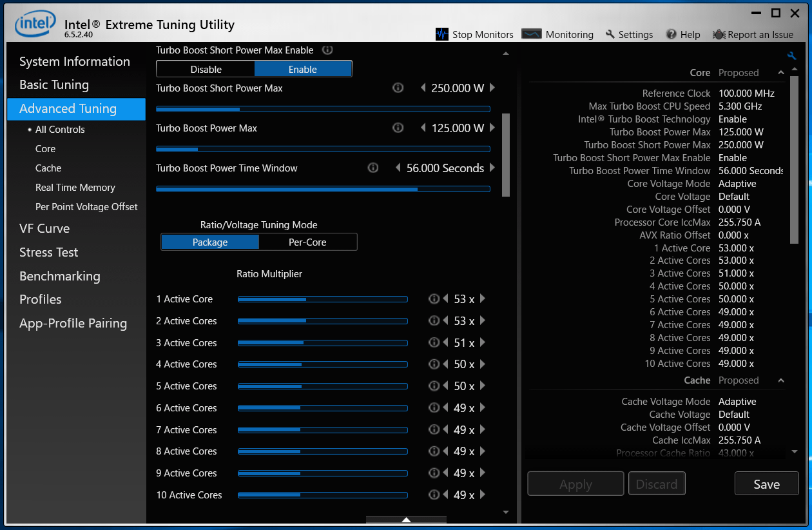Image resolution: width=812 pixels, height=530 pixels.
Task: Show info for Turbo Boost Short Power Max
Action: pyautogui.click(x=398, y=88)
